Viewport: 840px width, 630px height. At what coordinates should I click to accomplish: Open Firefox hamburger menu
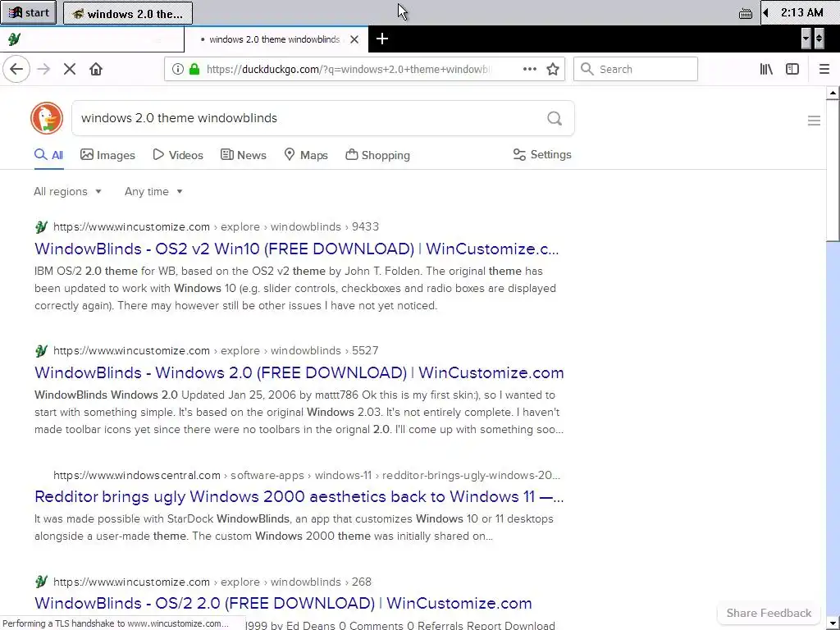pos(824,69)
